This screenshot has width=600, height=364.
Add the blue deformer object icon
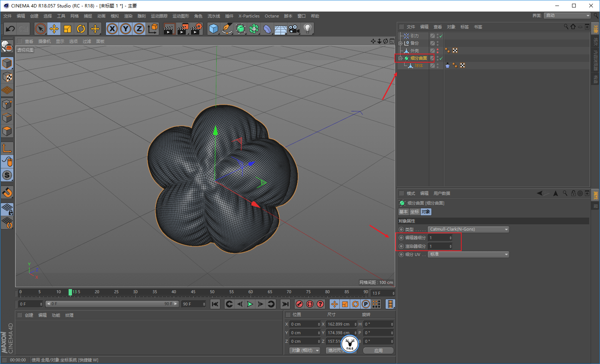click(x=267, y=29)
